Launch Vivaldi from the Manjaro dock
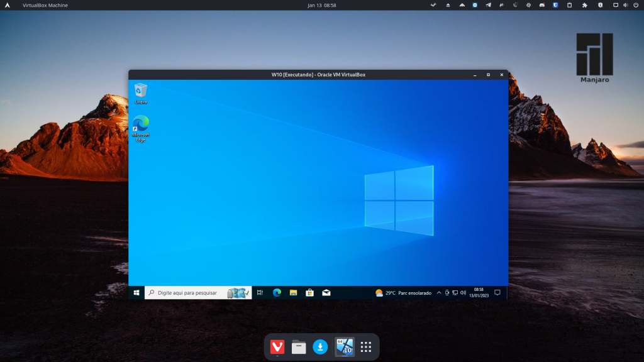This screenshot has height=362, width=644. point(277,346)
